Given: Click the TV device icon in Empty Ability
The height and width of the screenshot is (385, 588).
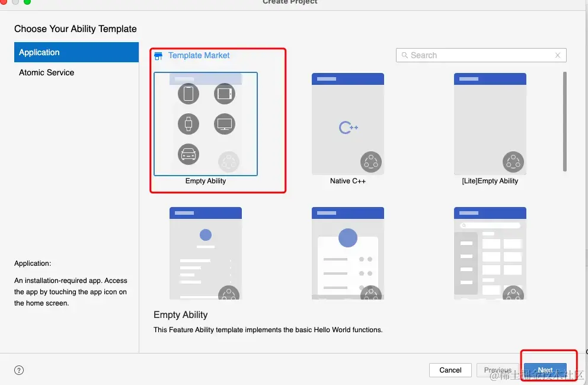Looking at the screenshot, I should pos(225,124).
